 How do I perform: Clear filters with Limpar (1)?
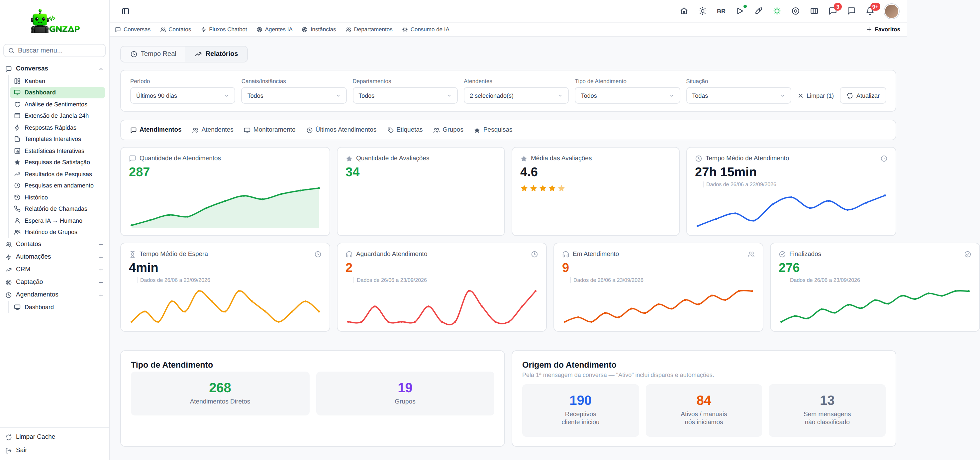point(816,96)
